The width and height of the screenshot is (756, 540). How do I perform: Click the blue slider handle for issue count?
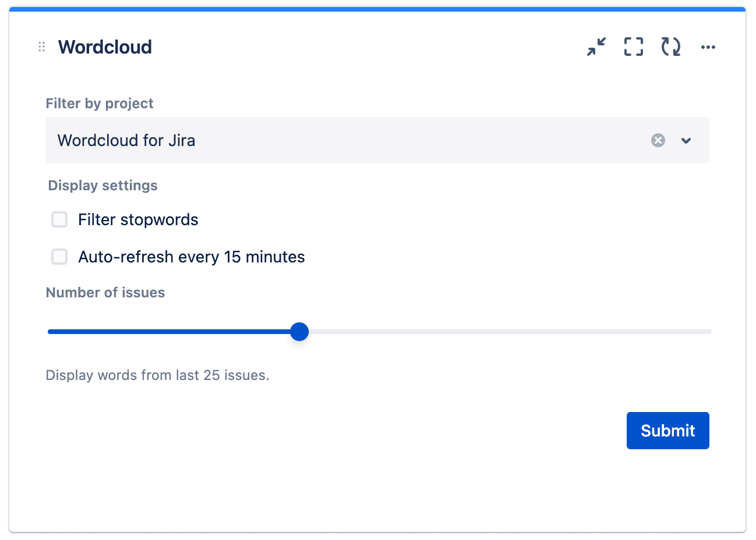(x=299, y=332)
